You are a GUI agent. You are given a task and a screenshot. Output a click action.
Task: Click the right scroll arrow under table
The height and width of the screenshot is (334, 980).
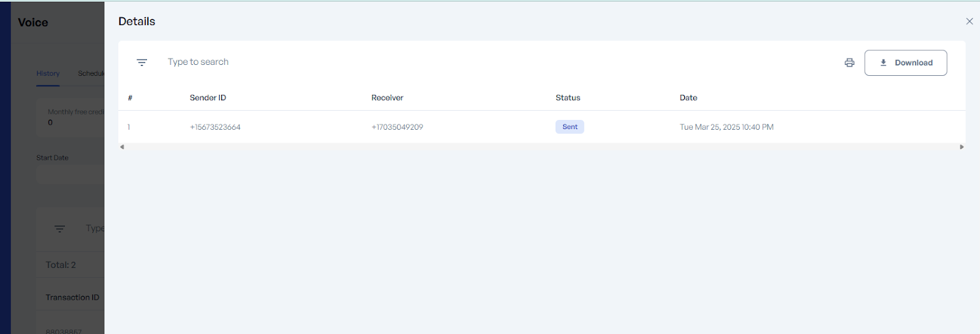point(962,147)
